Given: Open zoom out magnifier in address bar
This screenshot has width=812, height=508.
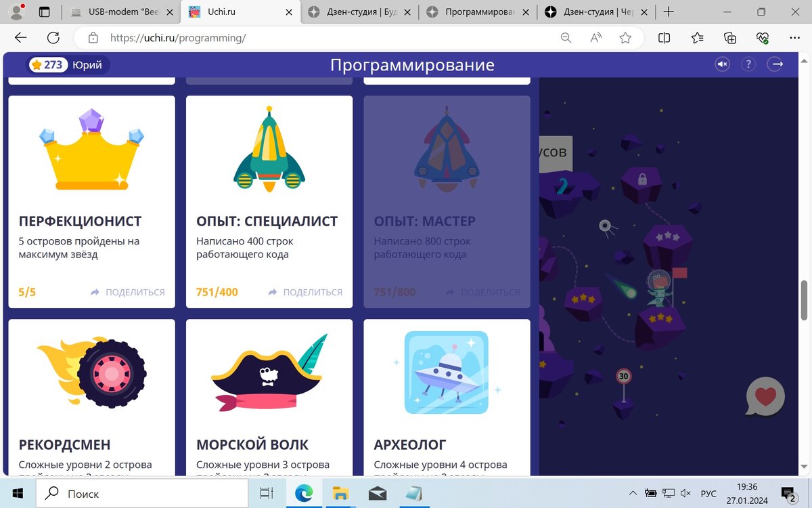Looking at the screenshot, I should click(x=566, y=38).
